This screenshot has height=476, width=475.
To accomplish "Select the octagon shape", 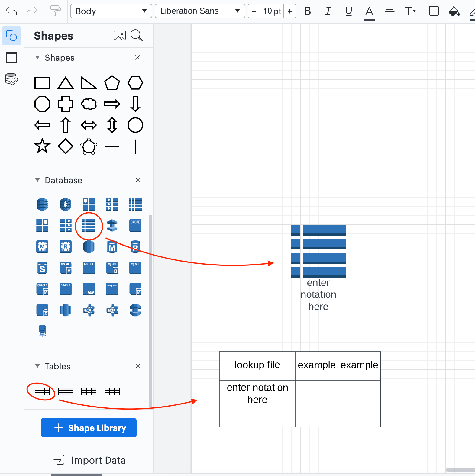I will click(x=42, y=104).
